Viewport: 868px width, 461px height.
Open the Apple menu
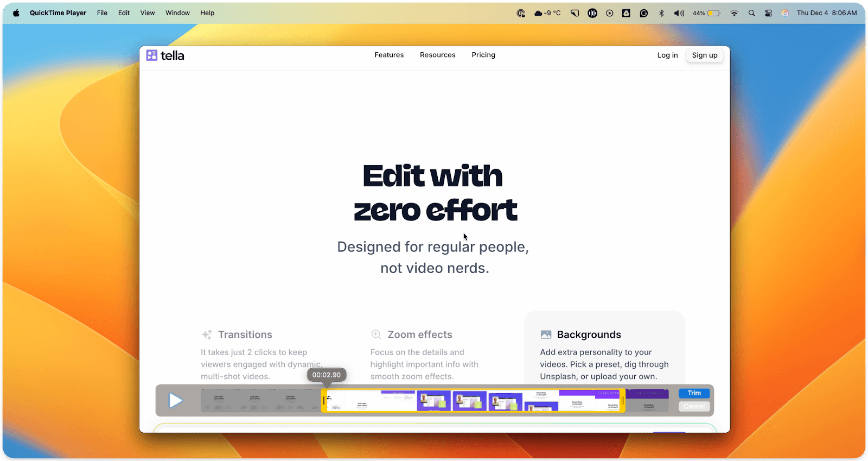[16, 13]
